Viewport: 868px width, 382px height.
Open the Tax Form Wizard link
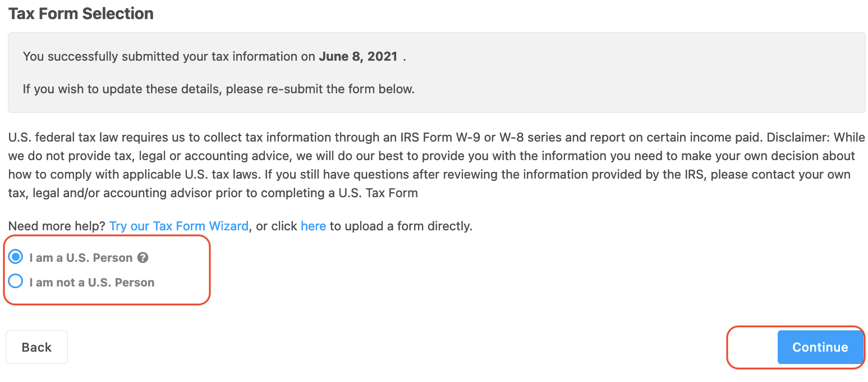click(178, 226)
